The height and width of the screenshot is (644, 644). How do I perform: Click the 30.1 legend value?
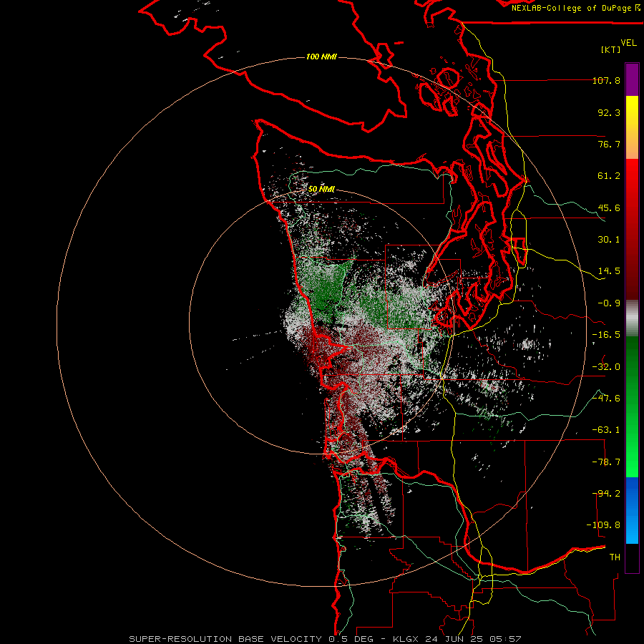[x=609, y=240]
